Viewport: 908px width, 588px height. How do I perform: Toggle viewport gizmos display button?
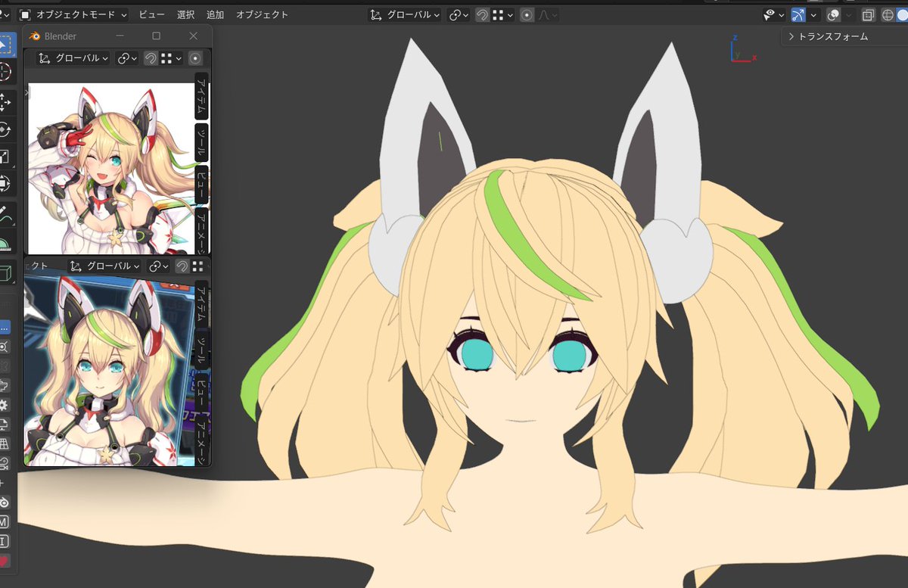tap(798, 14)
